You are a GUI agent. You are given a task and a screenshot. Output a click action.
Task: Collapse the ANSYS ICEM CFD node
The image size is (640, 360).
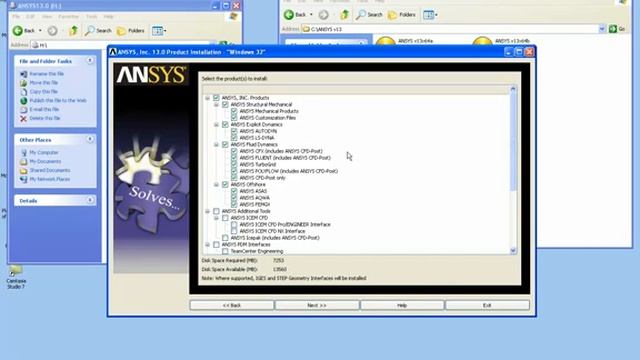click(x=217, y=218)
